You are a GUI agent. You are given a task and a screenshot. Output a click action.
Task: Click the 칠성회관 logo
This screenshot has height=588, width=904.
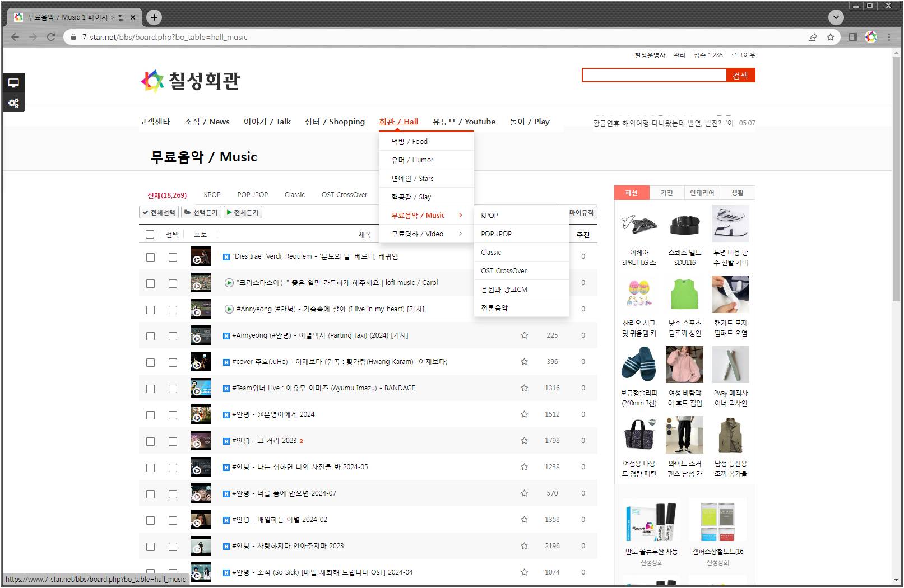pos(191,81)
